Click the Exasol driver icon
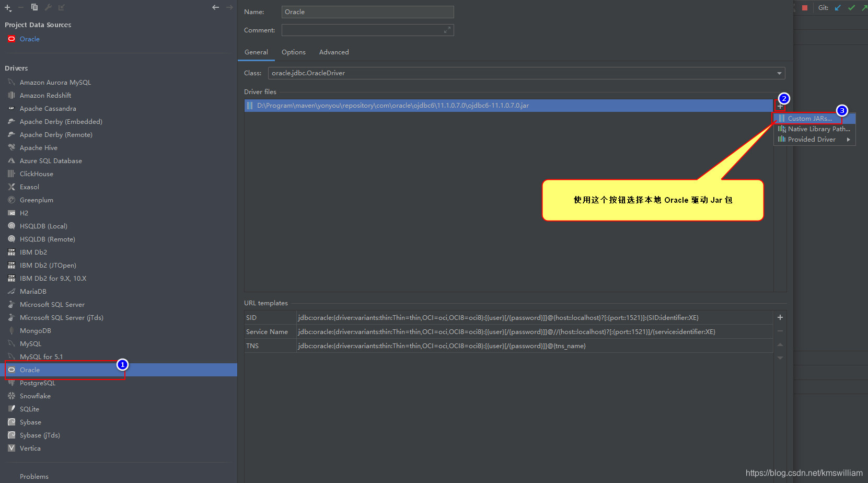 coord(11,187)
